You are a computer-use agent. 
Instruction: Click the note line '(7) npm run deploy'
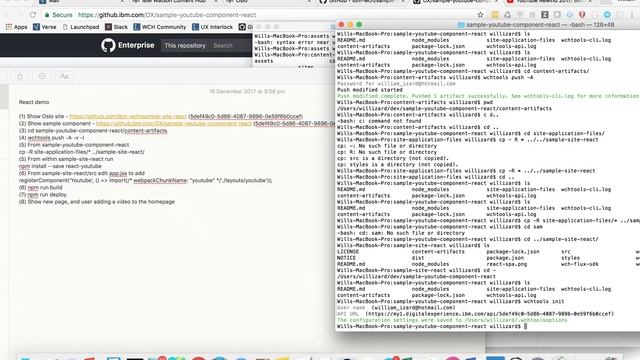(42, 195)
